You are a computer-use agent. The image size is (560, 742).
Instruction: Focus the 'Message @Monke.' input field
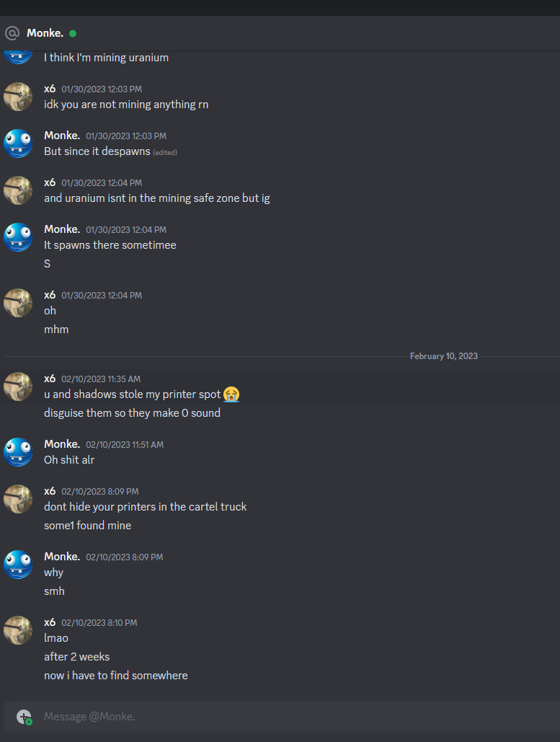(298, 717)
